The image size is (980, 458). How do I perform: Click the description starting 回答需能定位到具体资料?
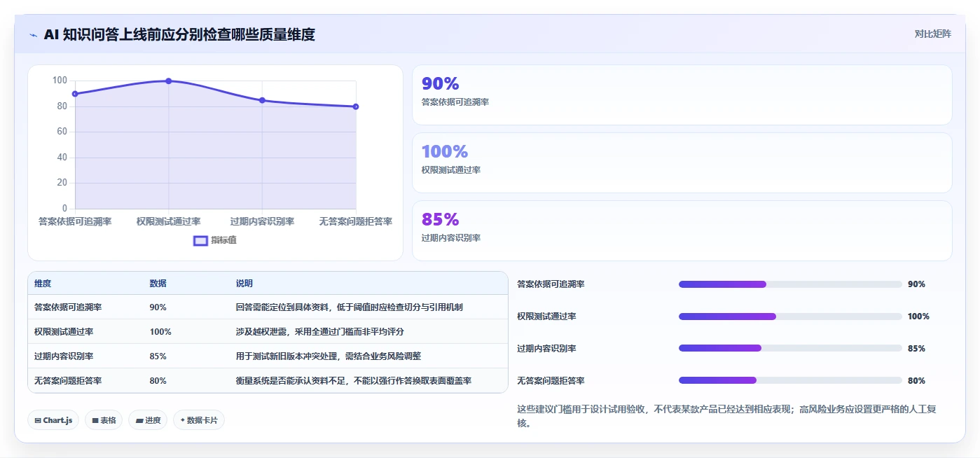click(349, 307)
